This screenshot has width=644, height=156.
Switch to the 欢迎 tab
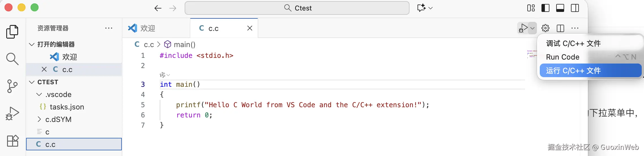pos(147,28)
